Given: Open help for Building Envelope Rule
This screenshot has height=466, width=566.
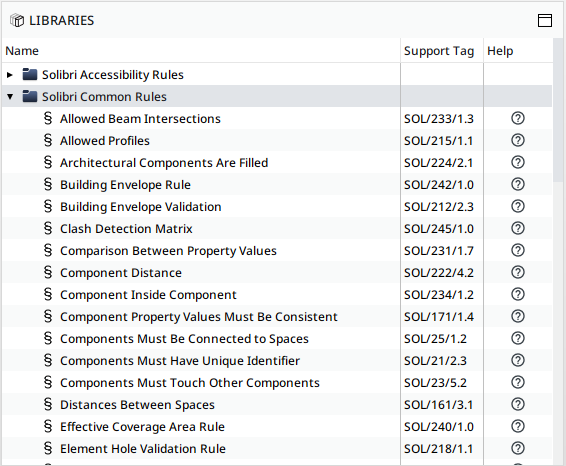Looking at the screenshot, I should (x=518, y=184).
